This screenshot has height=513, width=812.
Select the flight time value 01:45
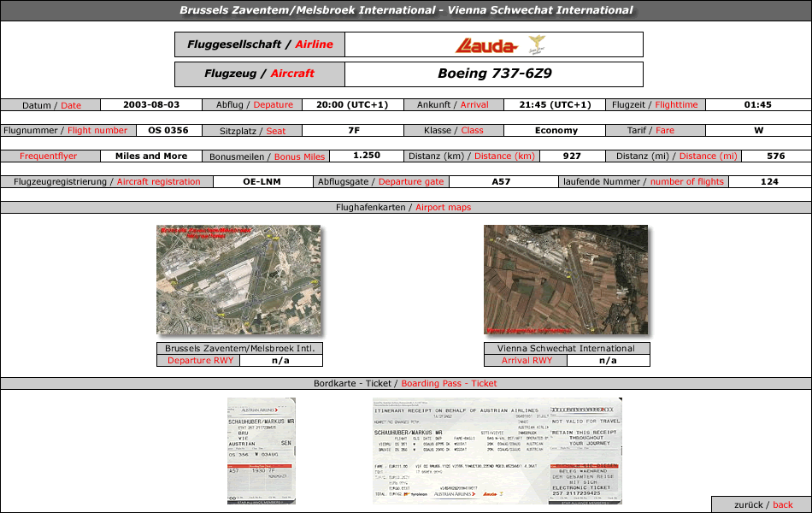(x=757, y=104)
